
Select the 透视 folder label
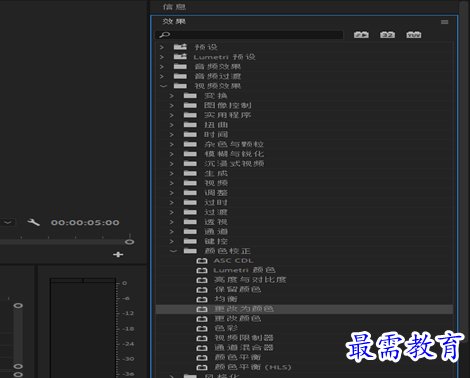click(216, 222)
